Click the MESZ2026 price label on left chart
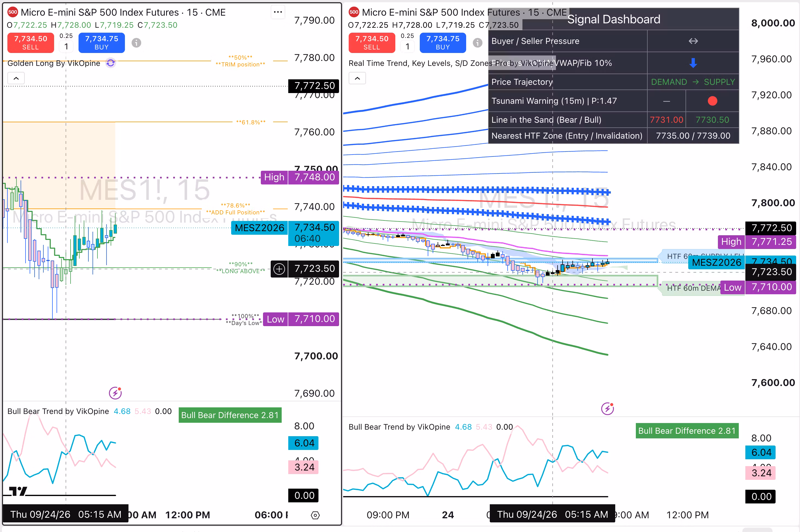Screen dimensions: 800x532 (x=259, y=228)
